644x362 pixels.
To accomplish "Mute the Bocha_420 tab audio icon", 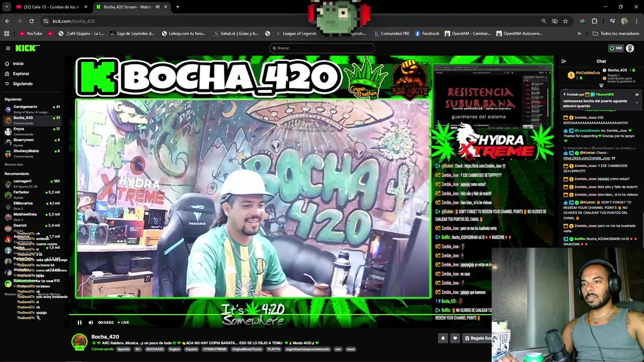I will tap(157, 7).
